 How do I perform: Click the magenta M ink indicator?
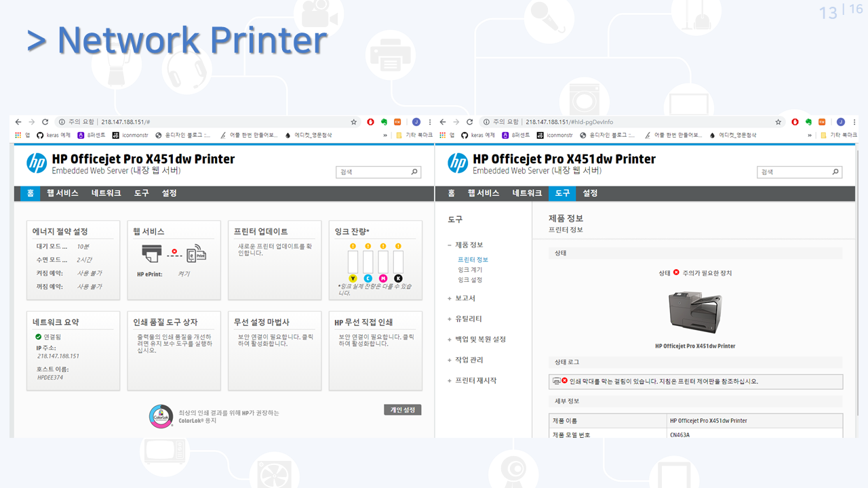383,278
